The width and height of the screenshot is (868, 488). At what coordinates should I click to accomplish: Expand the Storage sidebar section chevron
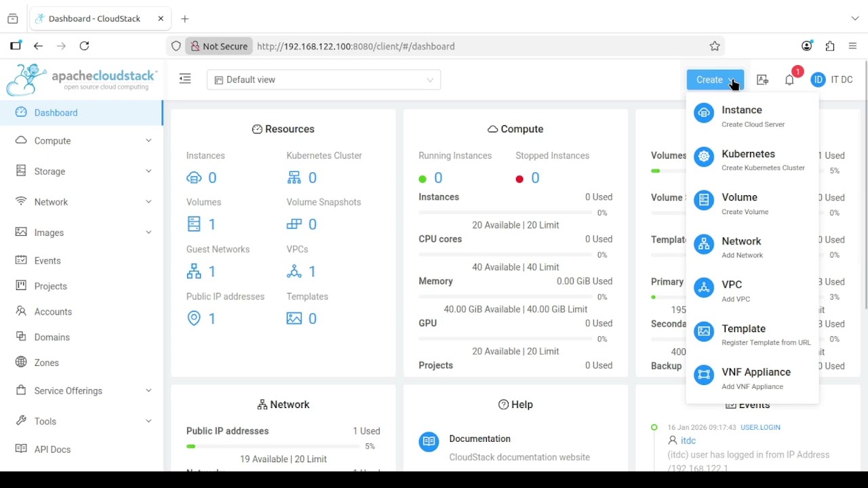(149, 171)
